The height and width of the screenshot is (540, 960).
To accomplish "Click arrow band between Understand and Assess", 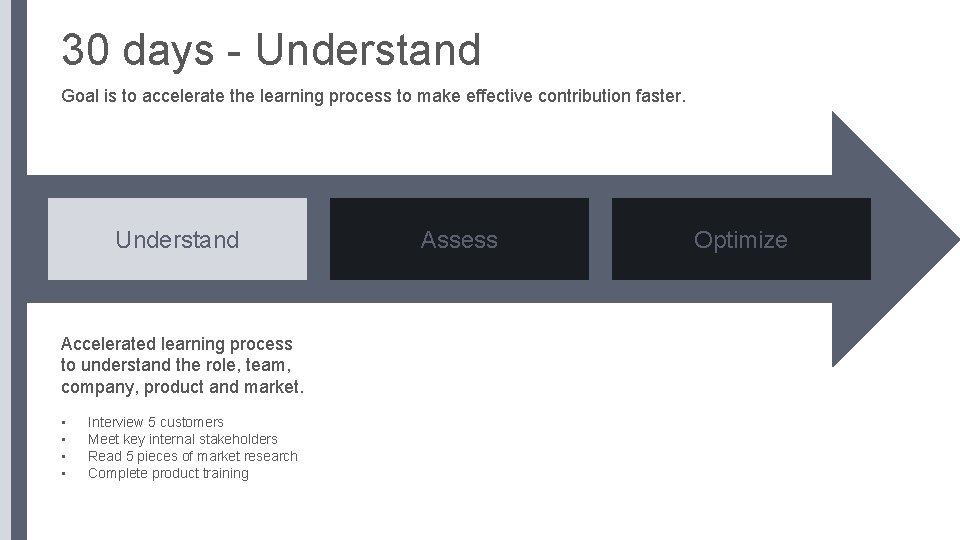I will coord(318,239).
